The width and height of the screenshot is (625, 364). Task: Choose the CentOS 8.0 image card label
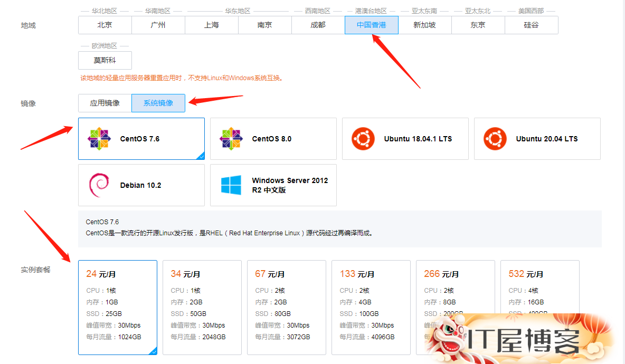[x=272, y=139]
